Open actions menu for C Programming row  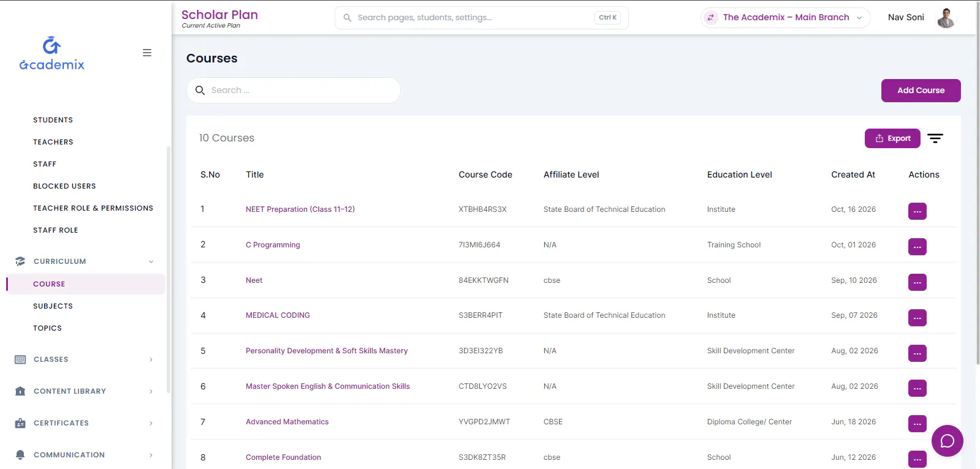point(917,247)
